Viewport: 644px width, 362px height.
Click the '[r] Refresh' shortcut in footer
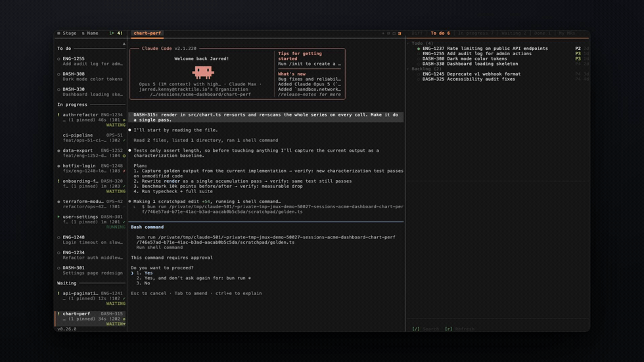(459, 329)
